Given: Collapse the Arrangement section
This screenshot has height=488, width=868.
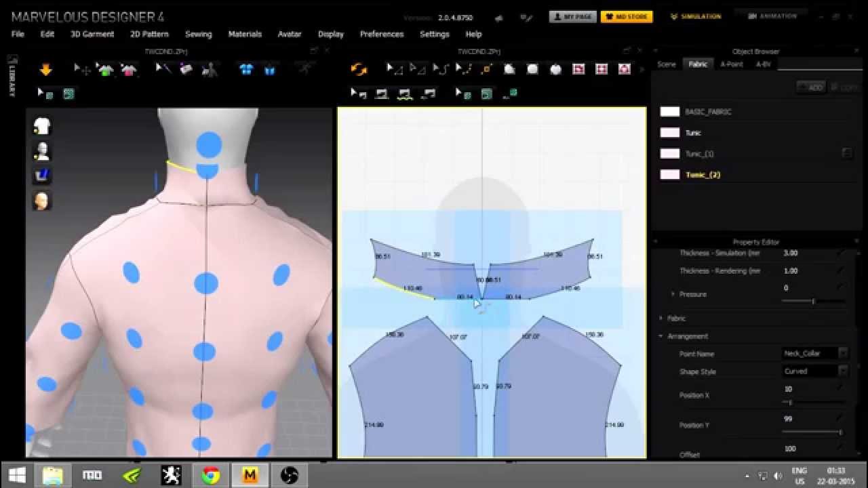Looking at the screenshot, I should click(x=661, y=336).
